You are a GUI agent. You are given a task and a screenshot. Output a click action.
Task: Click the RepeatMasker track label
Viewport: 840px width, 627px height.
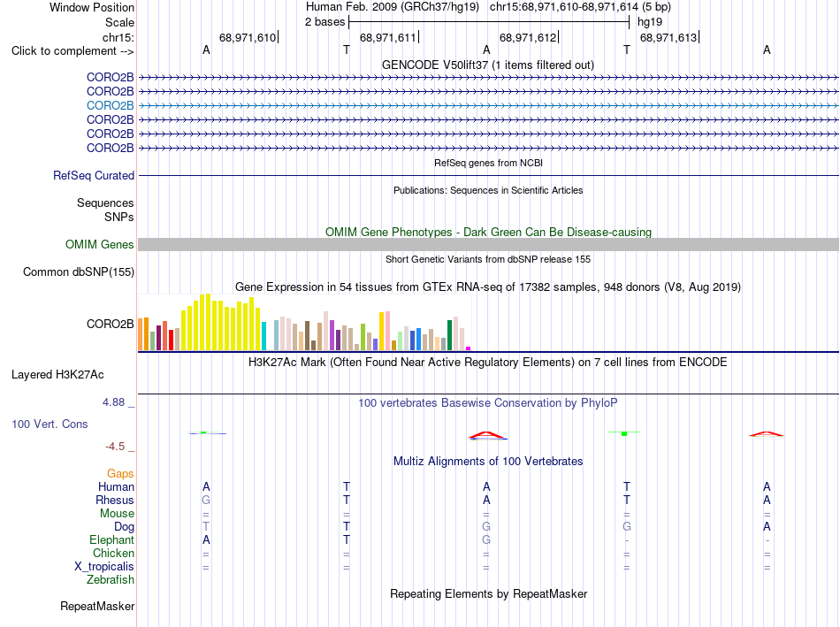tap(97, 606)
